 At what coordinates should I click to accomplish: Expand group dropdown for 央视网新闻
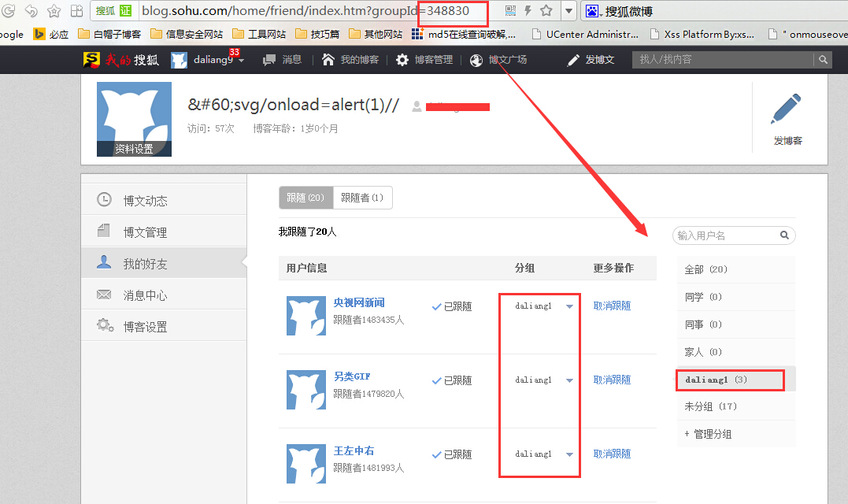[x=569, y=306]
